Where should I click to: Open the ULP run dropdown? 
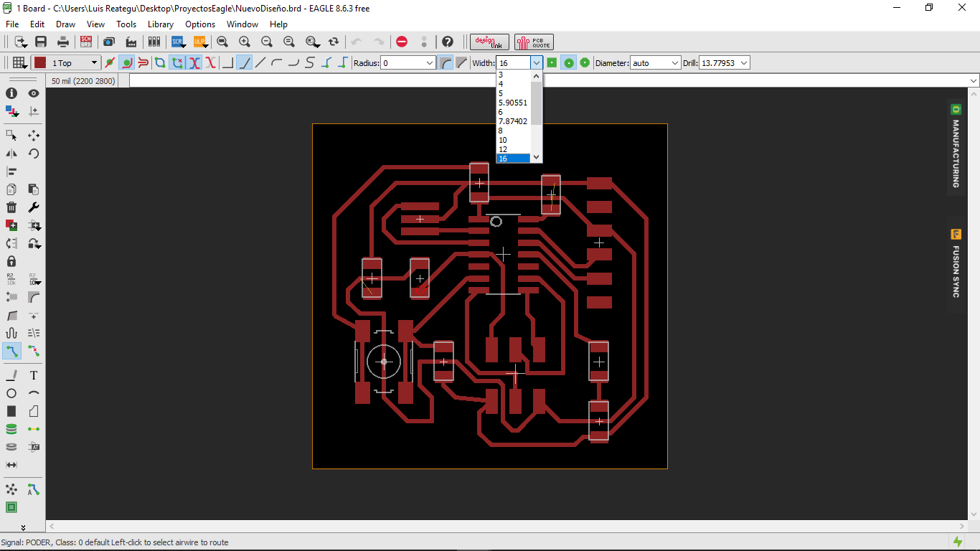[x=200, y=42]
